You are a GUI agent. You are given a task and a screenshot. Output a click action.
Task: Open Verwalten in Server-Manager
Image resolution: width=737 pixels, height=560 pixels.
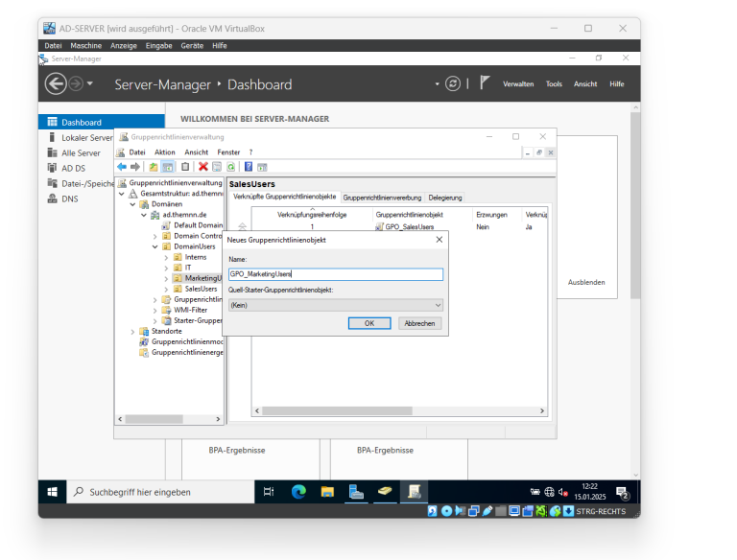[518, 84]
